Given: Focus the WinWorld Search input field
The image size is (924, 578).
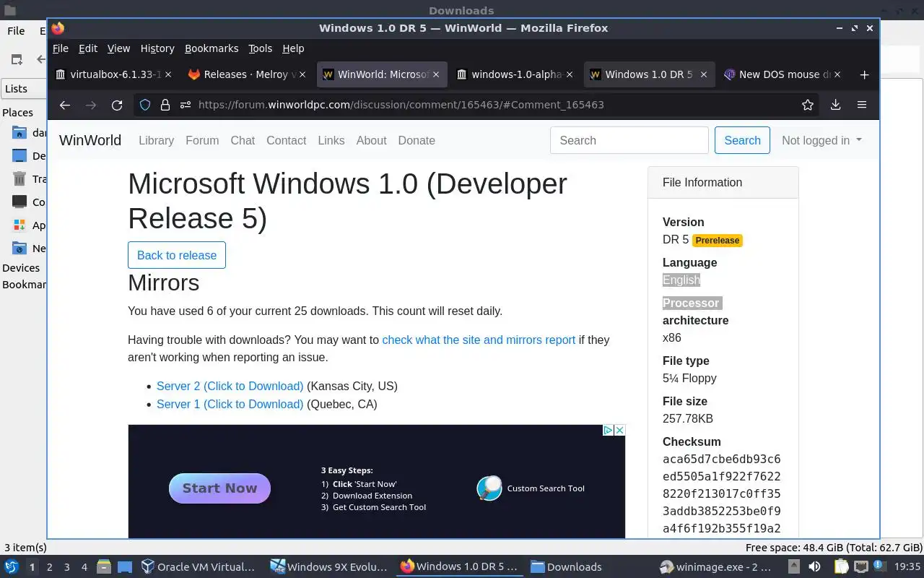Looking at the screenshot, I should (x=629, y=140).
